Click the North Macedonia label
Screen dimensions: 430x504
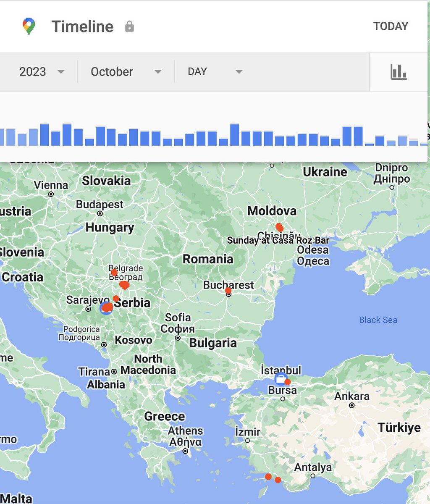click(x=148, y=365)
